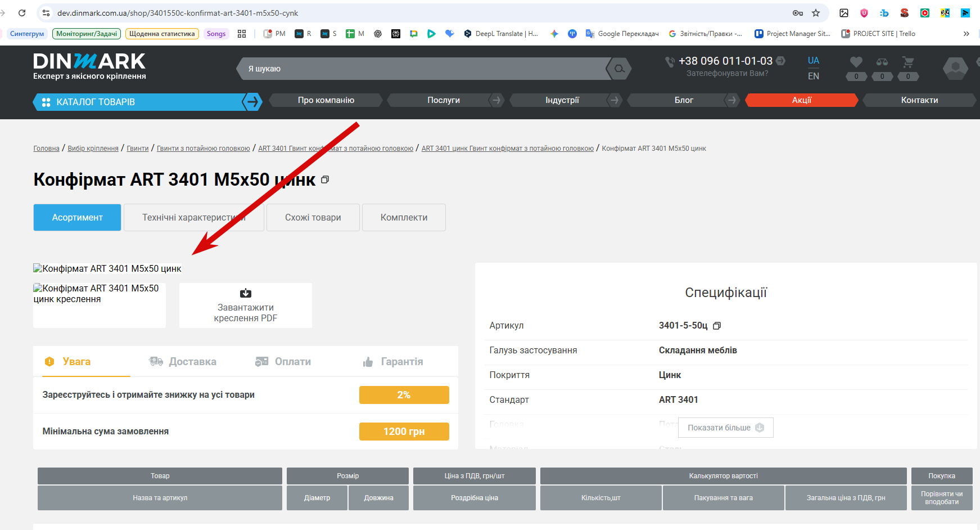
Task: Expand the Блог submenu arrow
Action: (x=731, y=100)
